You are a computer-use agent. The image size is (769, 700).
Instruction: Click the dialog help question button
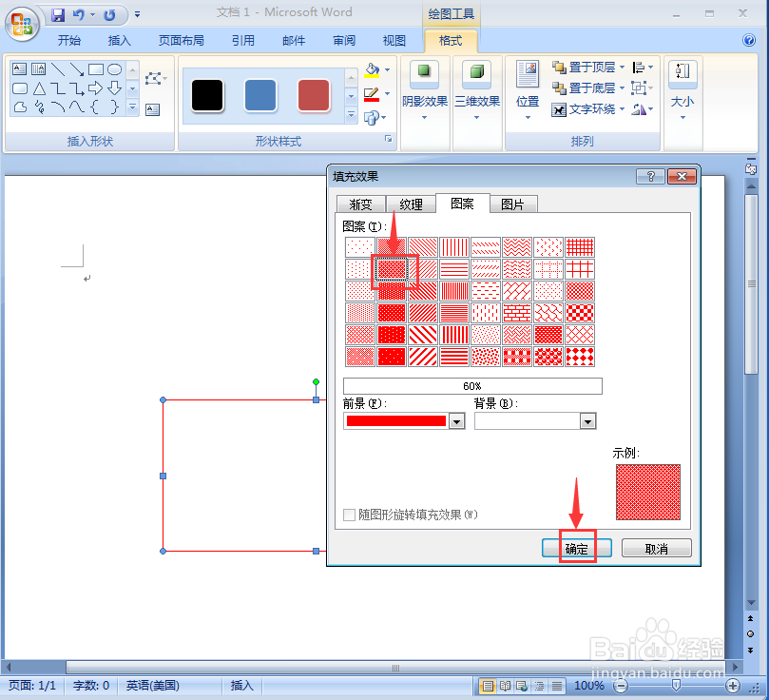[650, 177]
